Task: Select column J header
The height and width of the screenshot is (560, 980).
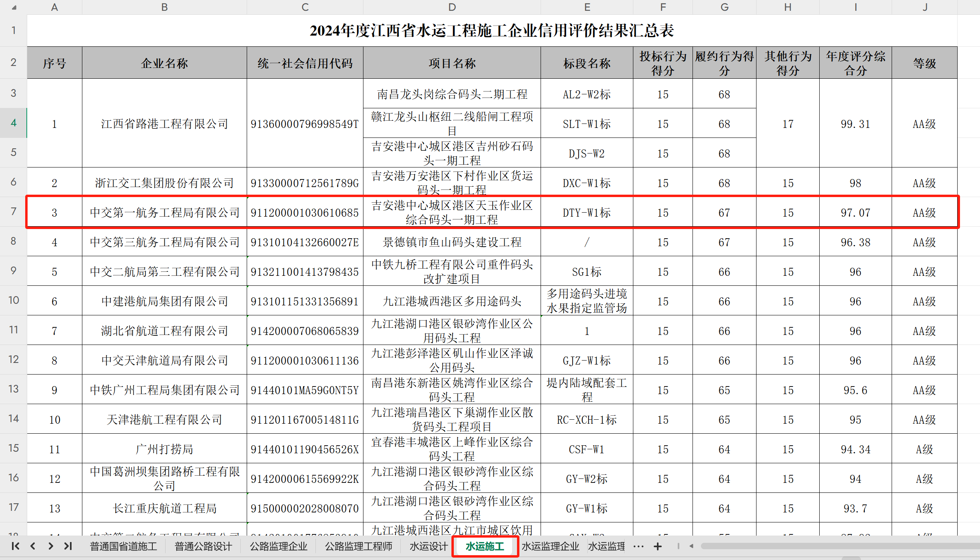Action: pyautogui.click(x=924, y=7)
